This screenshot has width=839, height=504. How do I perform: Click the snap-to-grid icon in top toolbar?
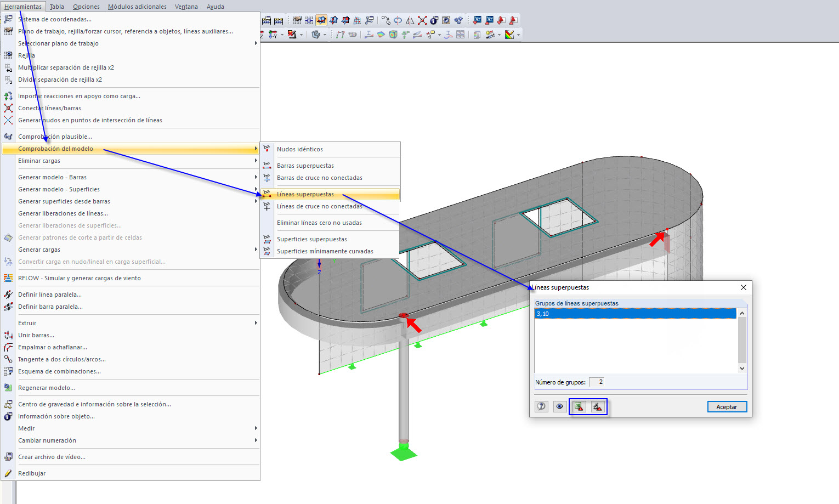pyautogui.click(x=309, y=20)
